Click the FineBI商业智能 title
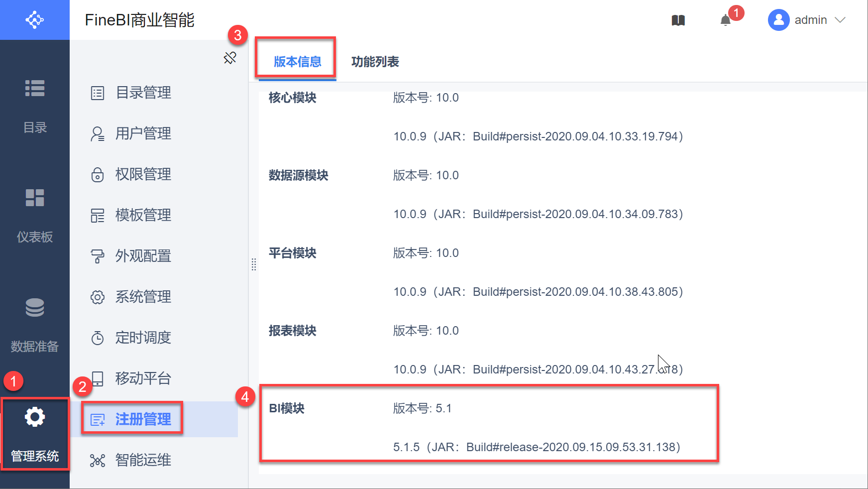 (140, 20)
